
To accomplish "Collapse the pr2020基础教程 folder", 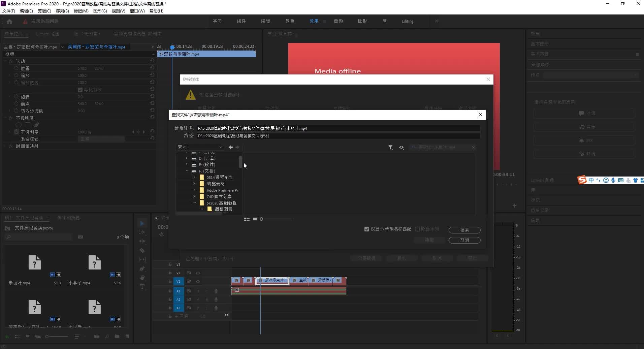I will click(x=195, y=203).
